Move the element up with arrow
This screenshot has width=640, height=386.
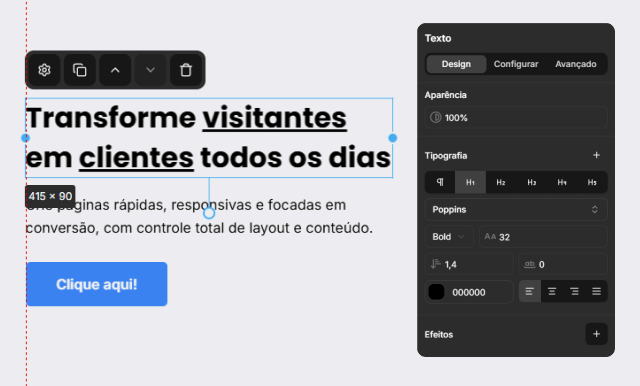[x=115, y=70]
